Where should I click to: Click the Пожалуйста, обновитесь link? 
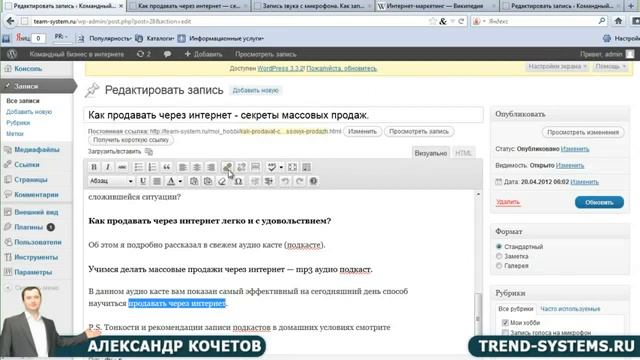(x=342, y=68)
